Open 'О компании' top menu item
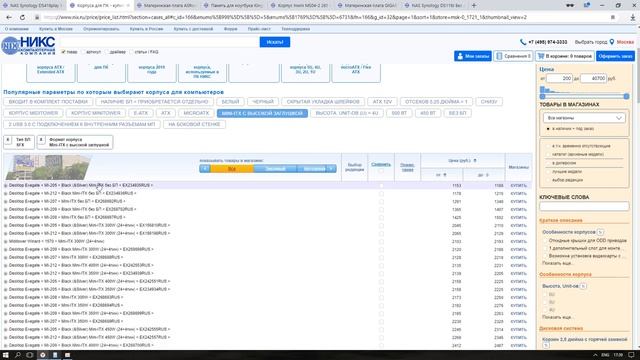 (17, 29)
